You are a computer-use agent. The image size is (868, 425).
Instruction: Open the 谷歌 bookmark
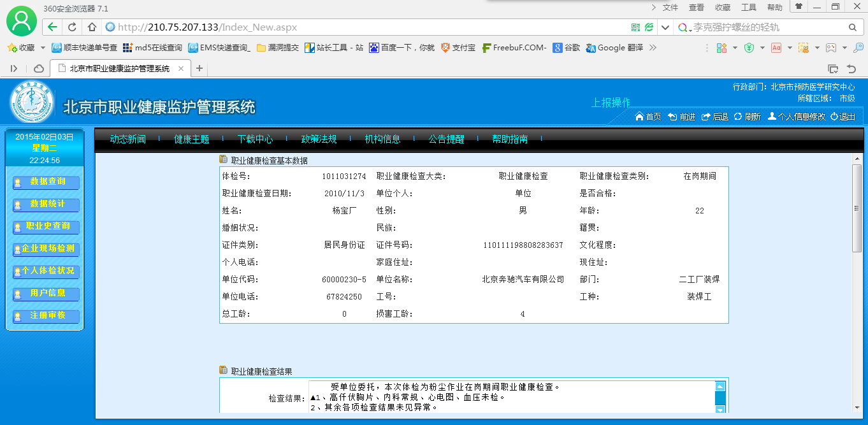coord(567,48)
